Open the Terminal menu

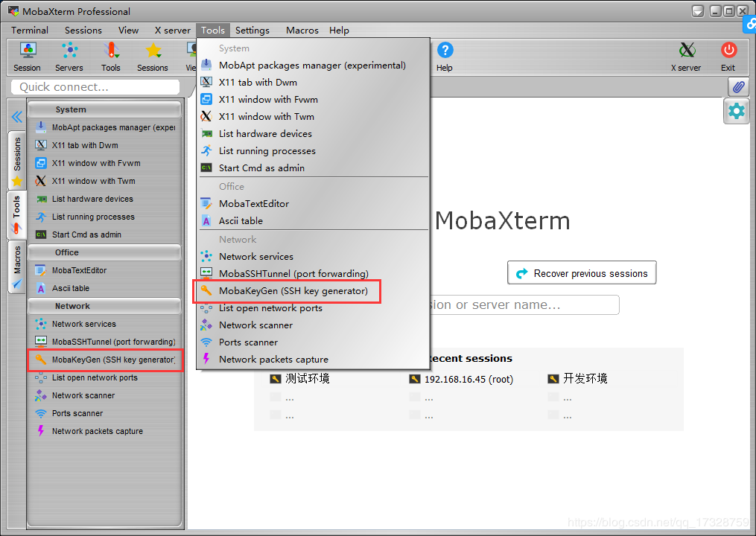[x=30, y=31]
